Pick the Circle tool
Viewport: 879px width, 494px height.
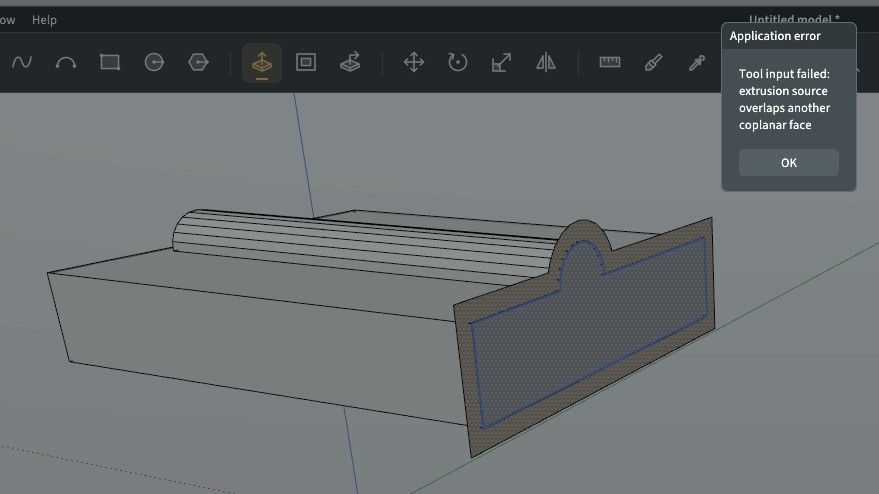pyautogui.click(x=154, y=62)
